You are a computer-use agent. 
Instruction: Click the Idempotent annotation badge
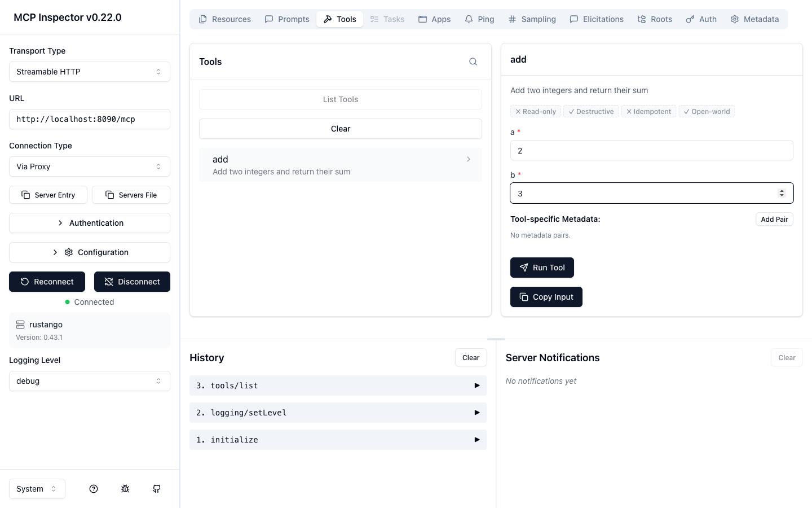tap(649, 112)
